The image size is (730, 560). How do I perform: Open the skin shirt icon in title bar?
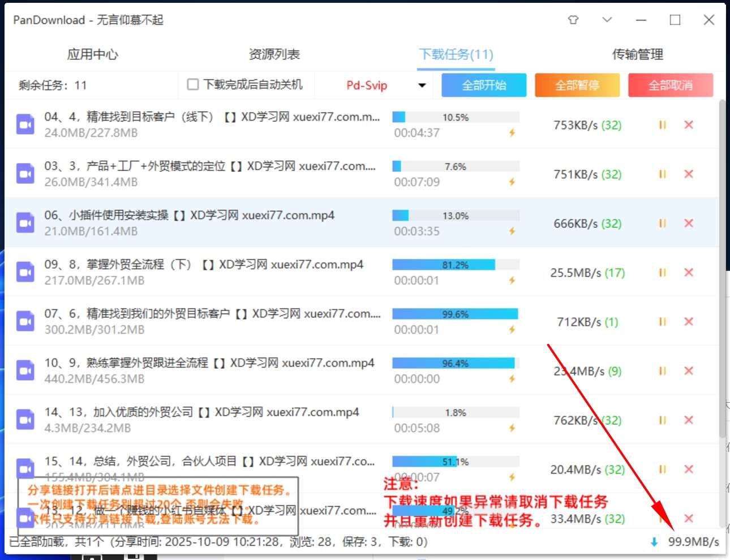pos(573,20)
